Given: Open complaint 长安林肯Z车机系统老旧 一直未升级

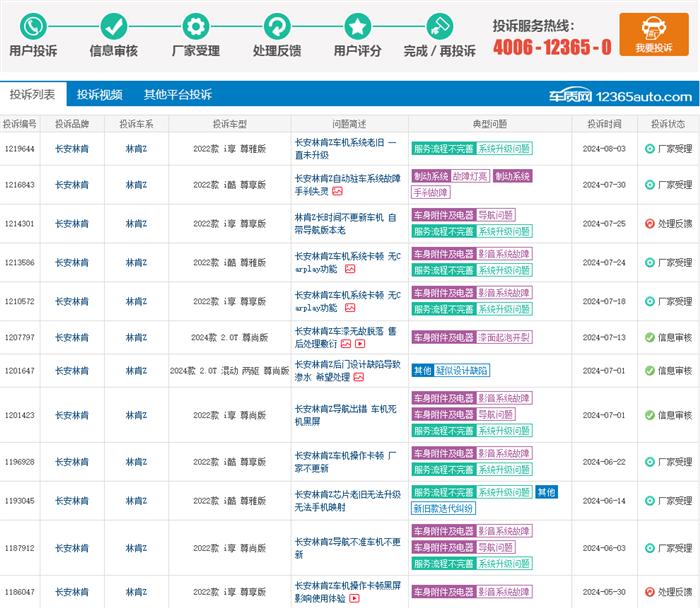Looking at the screenshot, I should click(346, 149).
